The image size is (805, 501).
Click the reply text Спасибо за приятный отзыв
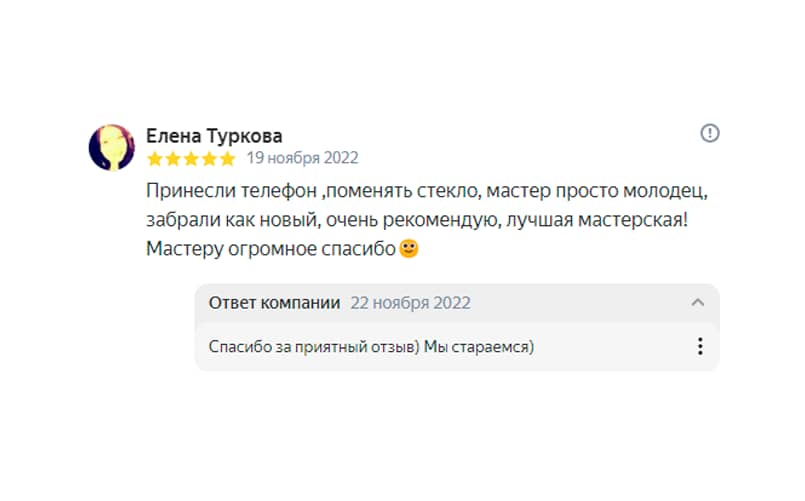click(x=312, y=347)
